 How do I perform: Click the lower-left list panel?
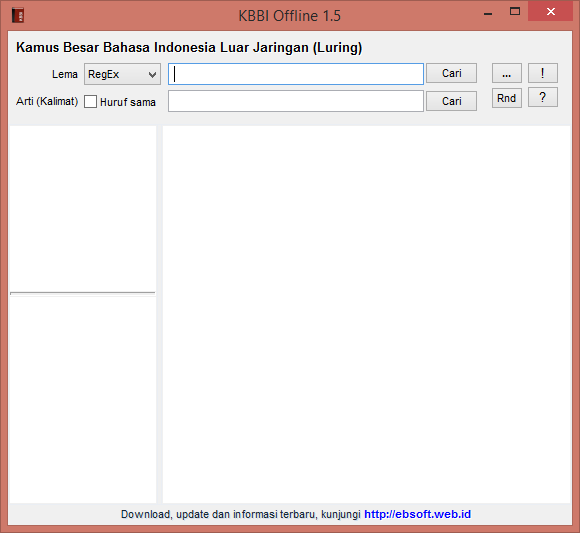[82, 399]
